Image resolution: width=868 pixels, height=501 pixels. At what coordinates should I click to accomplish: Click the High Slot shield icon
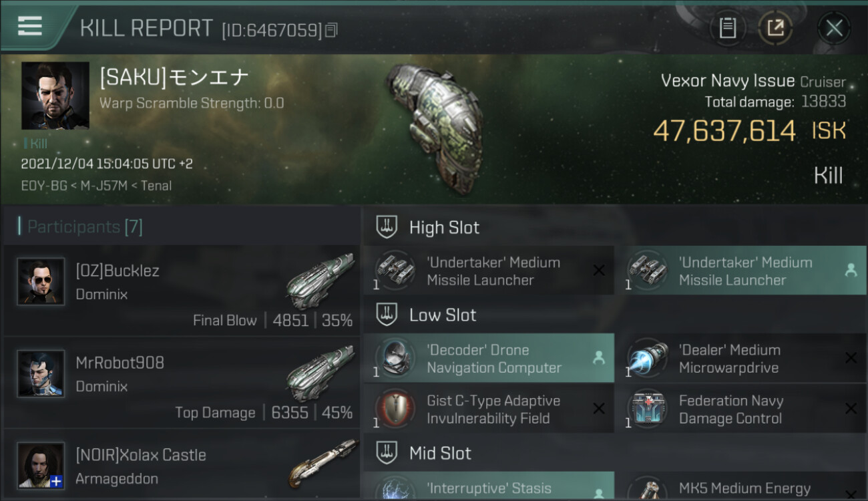(x=387, y=227)
